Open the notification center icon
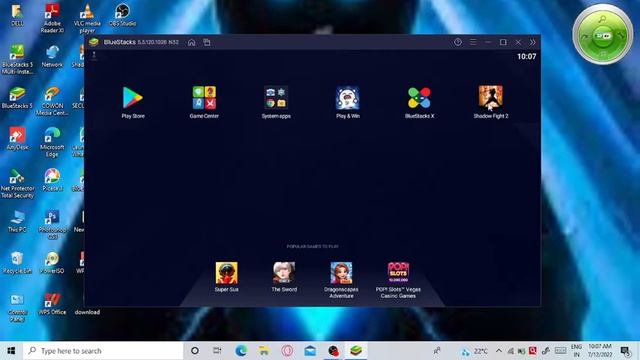 click(x=625, y=351)
